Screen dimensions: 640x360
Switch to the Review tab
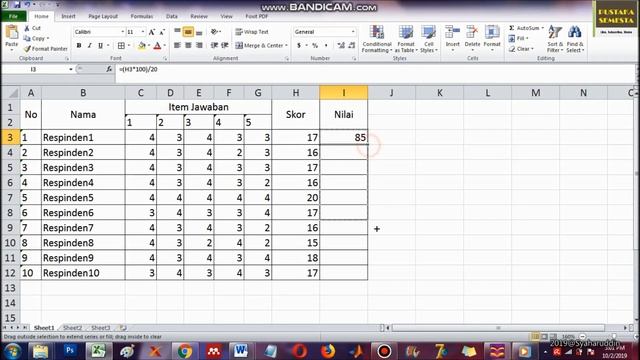(x=199, y=16)
